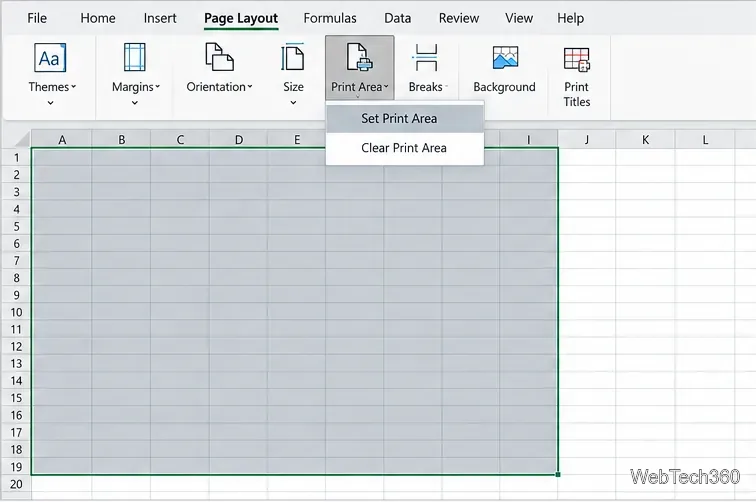Click cell A1
The height and width of the screenshot is (502, 756).
pyautogui.click(x=62, y=157)
